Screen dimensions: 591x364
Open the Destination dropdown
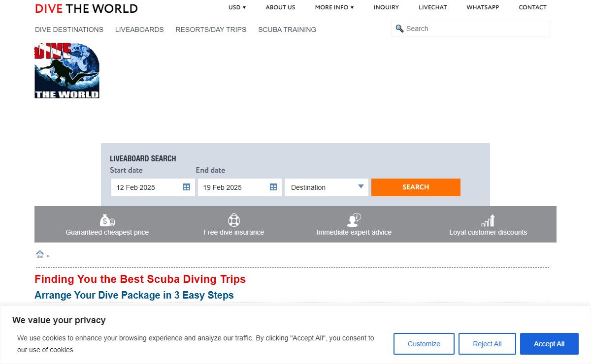click(x=327, y=187)
